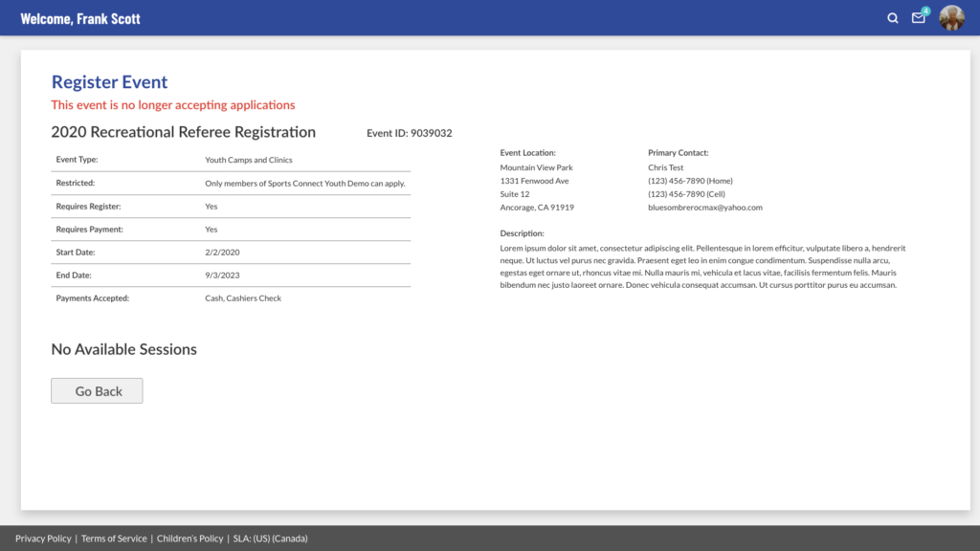Open the Children's Policy footer link

point(189,539)
